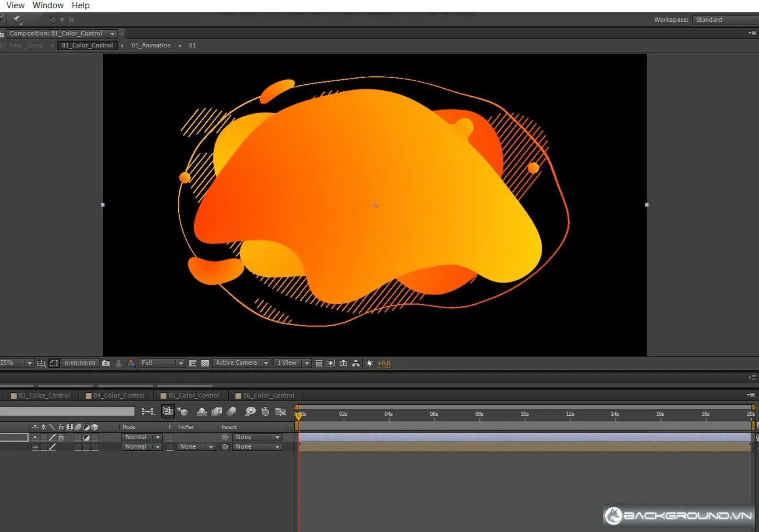759x532 pixels.
Task: Open second layer's TrkMat None dropdown
Action: [196, 447]
